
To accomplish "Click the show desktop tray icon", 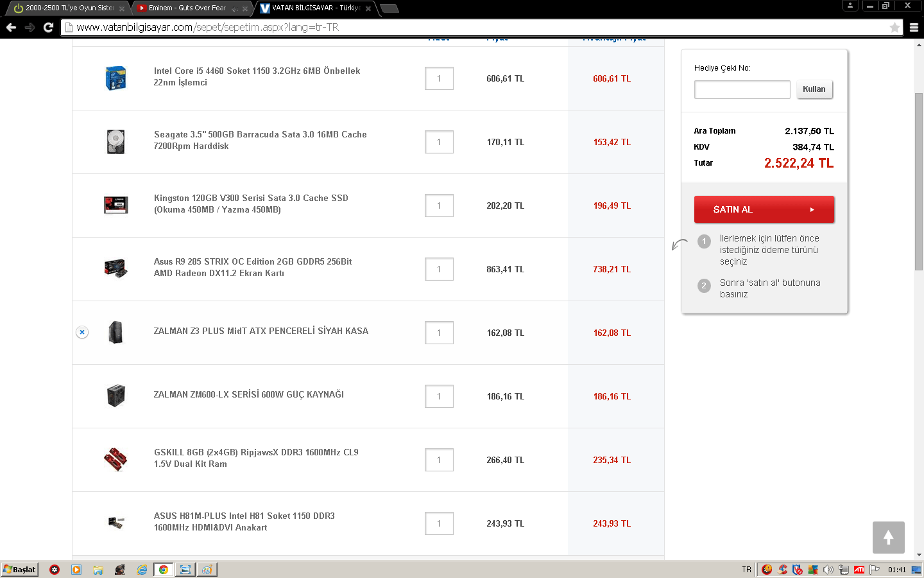I will (x=916, y=570).
